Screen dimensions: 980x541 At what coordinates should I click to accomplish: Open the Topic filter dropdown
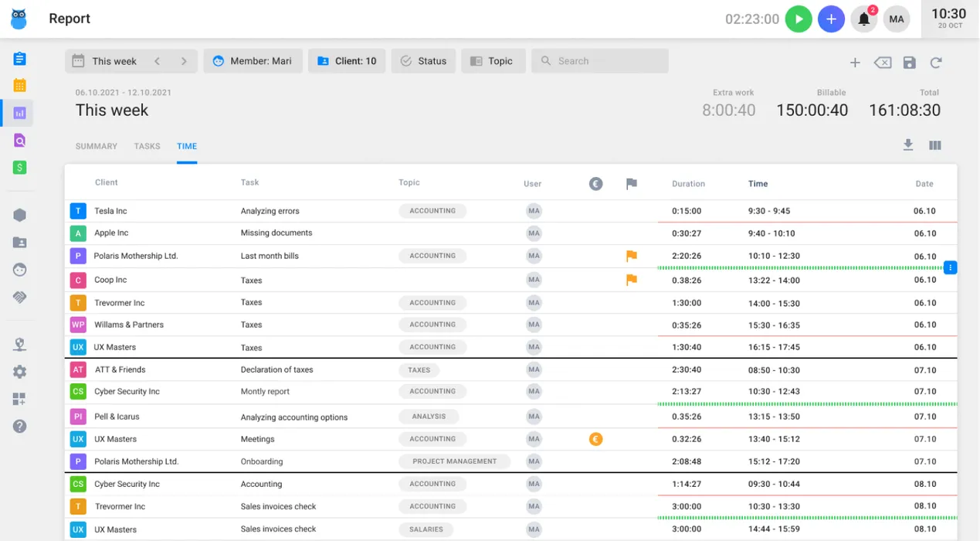pyautogui.click(x=493, y=60)
